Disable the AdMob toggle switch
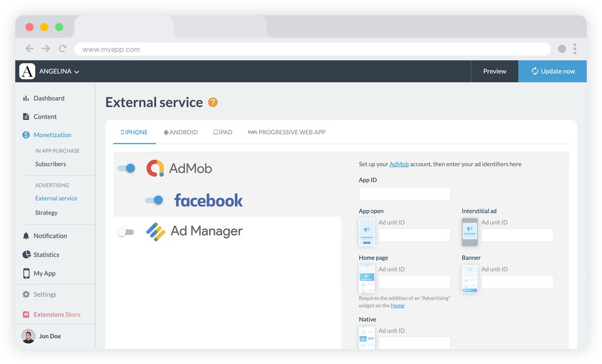The width and height of the screenshot is (602, 364). coord(126,168)
